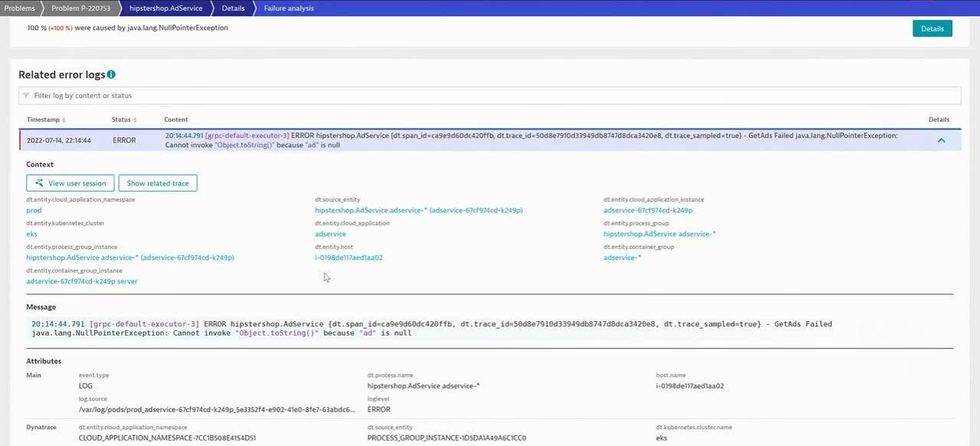Screen dimensions: 980x446
Task: Open cloud application instance adservice-67cf974cd-k249p link
Action: (648, 210)
